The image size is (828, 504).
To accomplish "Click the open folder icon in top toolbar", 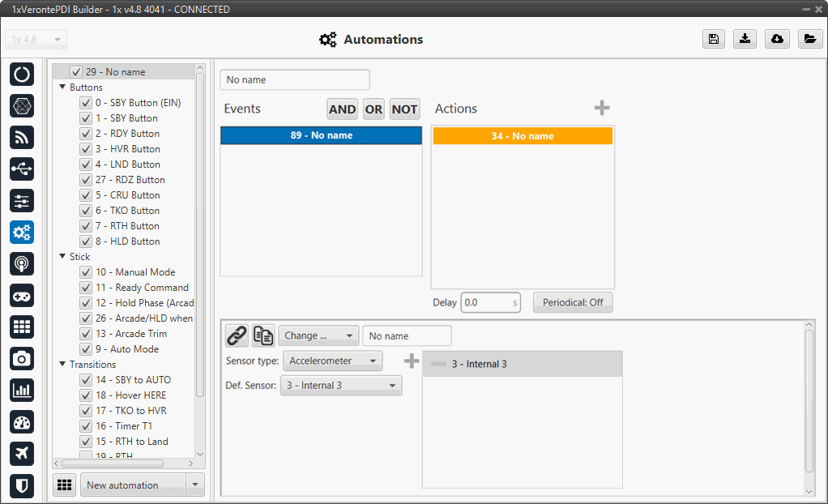I will pos(809,40).
